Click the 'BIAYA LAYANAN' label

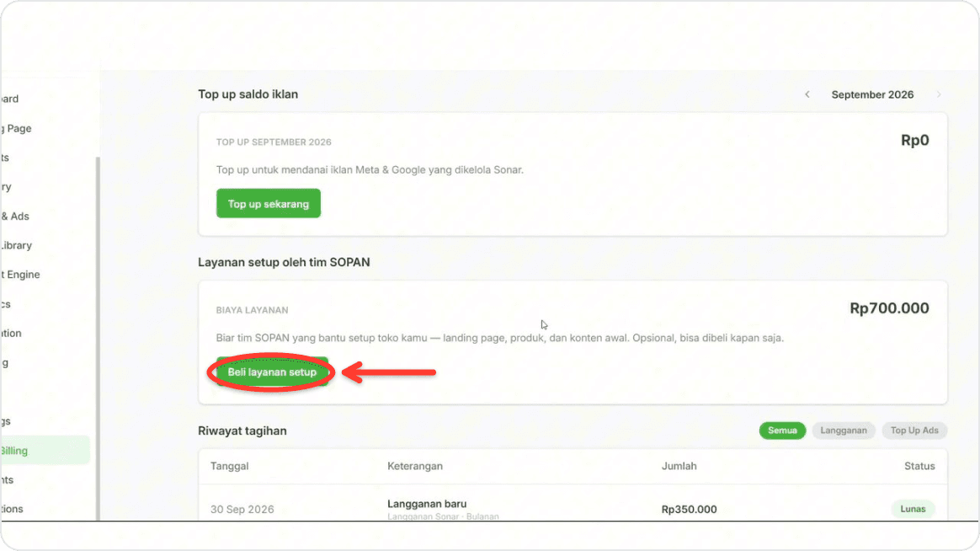point(252,310)
